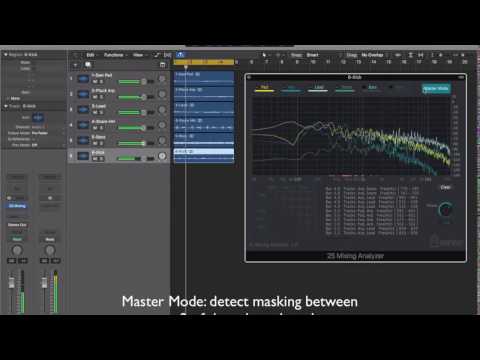The height and width of the screenshot is (360, 480).
Task: Toggle solo on right channel strip
Action: click(55, 260)
